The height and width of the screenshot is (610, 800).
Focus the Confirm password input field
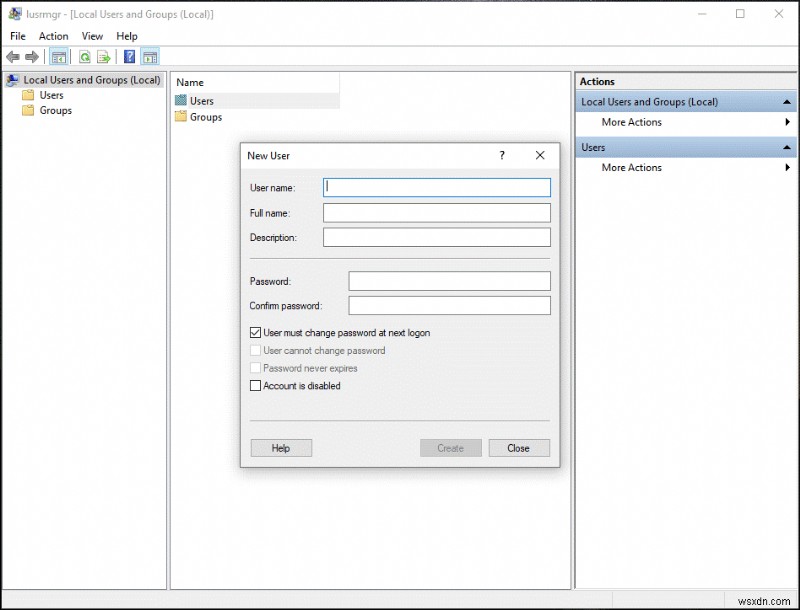(449, 306)
